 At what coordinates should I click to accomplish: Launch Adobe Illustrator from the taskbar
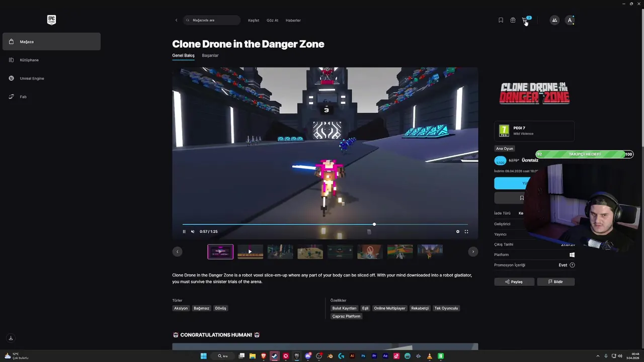[x=352, y=356]
